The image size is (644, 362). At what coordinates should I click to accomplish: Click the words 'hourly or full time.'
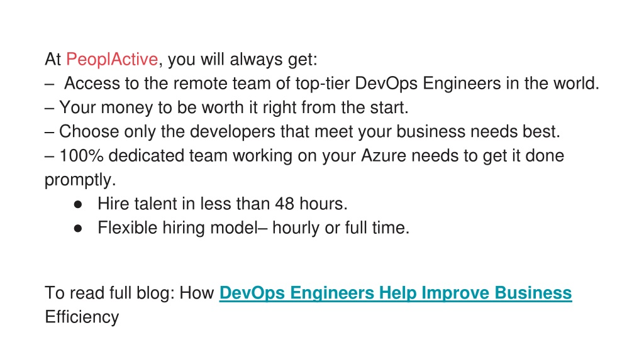pos(341,228)
